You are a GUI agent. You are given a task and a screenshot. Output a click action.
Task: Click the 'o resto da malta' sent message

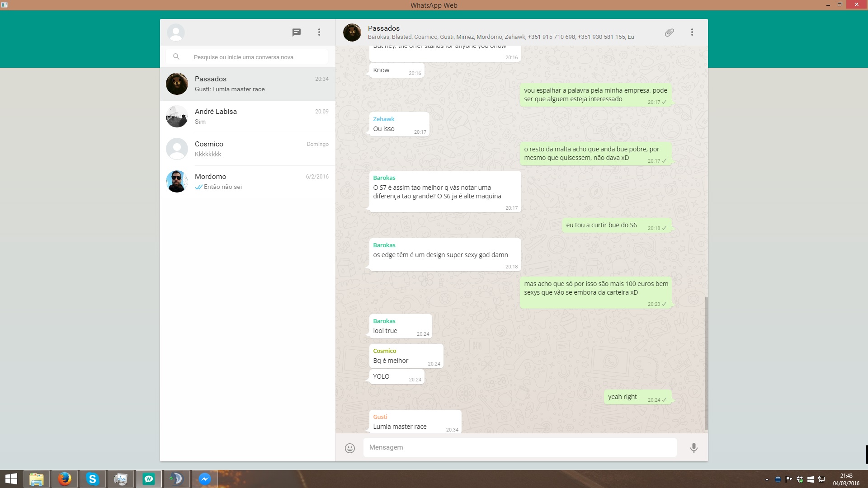tap(595, 154)
